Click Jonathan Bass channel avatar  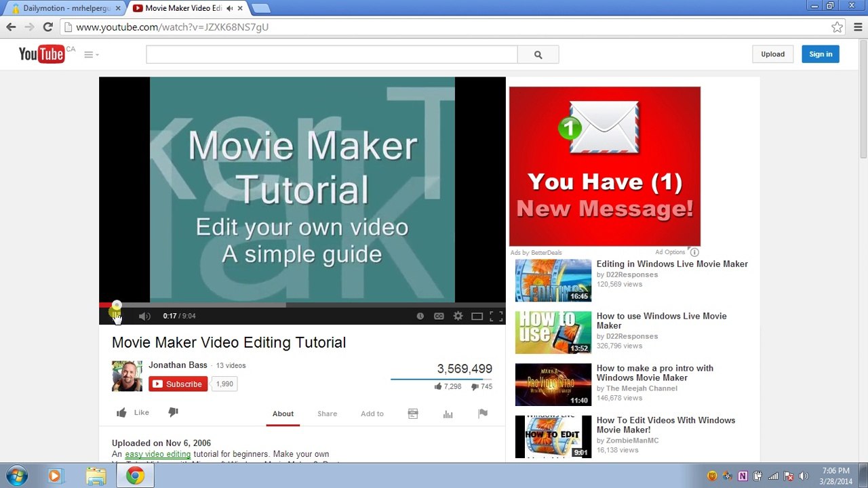(127, 376)
